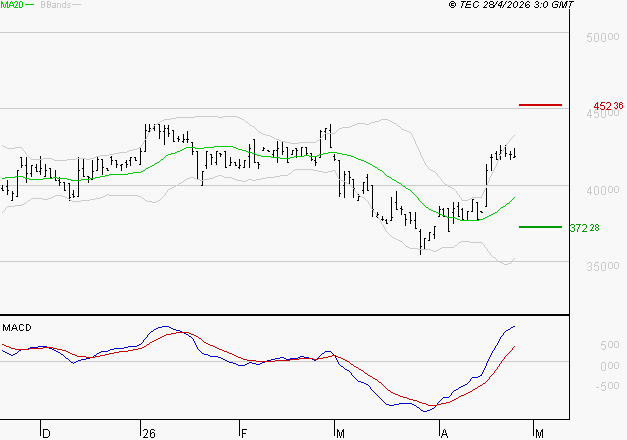
Task: Select the A month marker on timeline
Action: click(x=443, y=433)
